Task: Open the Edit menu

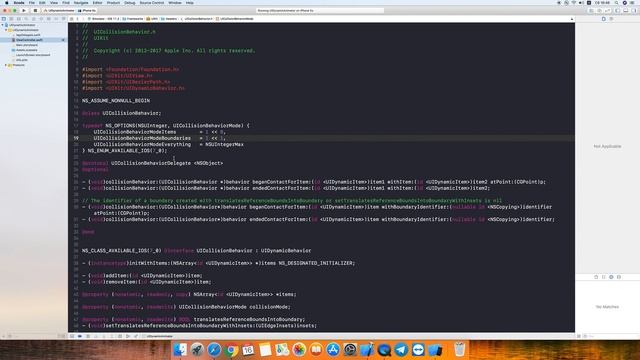Action: pyautogui.click(x=42, y=3)
